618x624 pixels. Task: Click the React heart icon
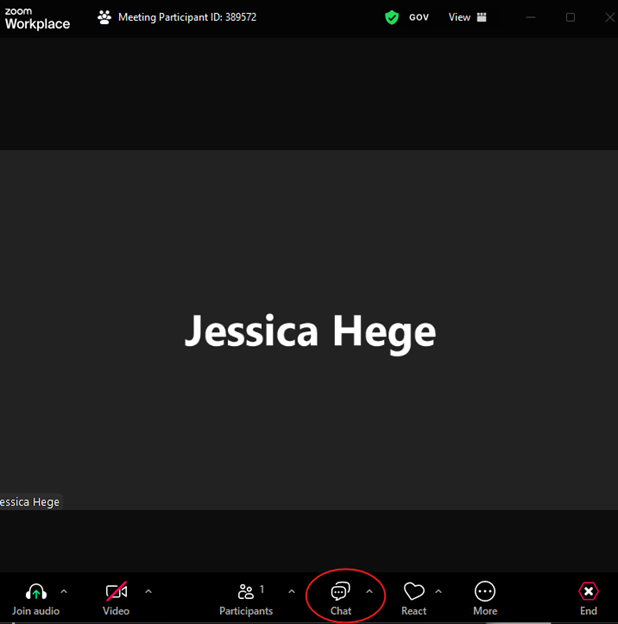point(414,592)
